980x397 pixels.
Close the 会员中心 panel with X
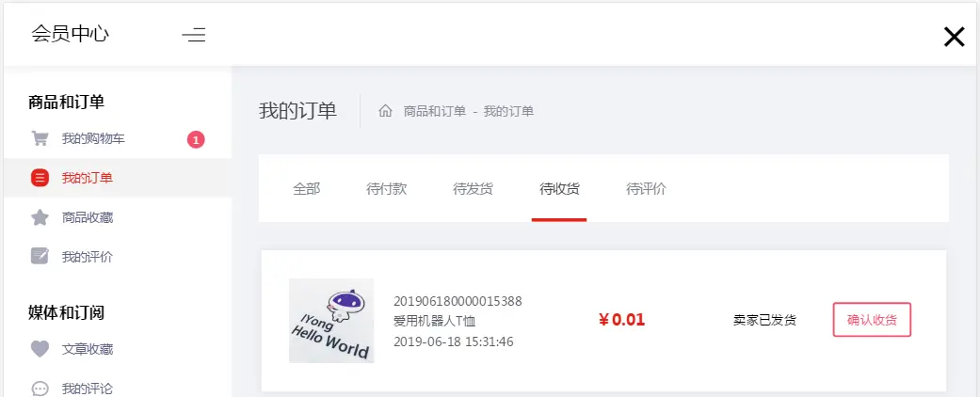pyautogui.click(x=954, y=38)
